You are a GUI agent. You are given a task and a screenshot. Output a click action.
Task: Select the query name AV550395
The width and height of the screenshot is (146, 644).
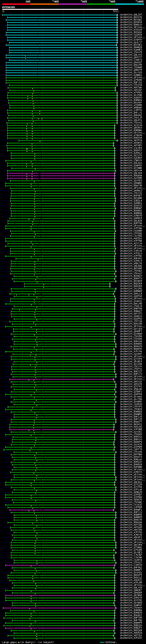[x=8, y=7]
